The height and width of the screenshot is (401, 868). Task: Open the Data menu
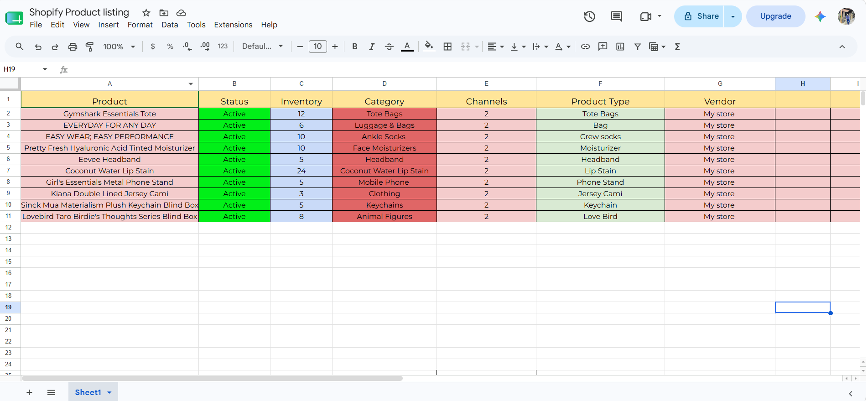point(170,25)
